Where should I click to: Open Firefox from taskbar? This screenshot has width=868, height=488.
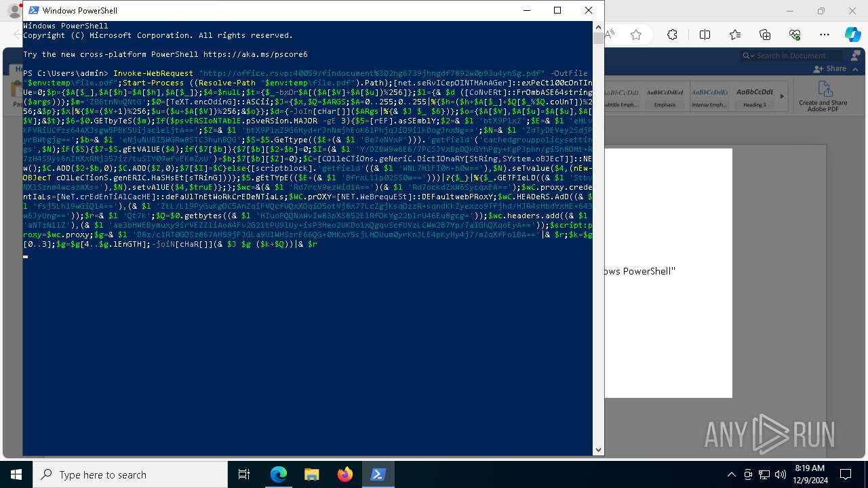tap(344, 474)
